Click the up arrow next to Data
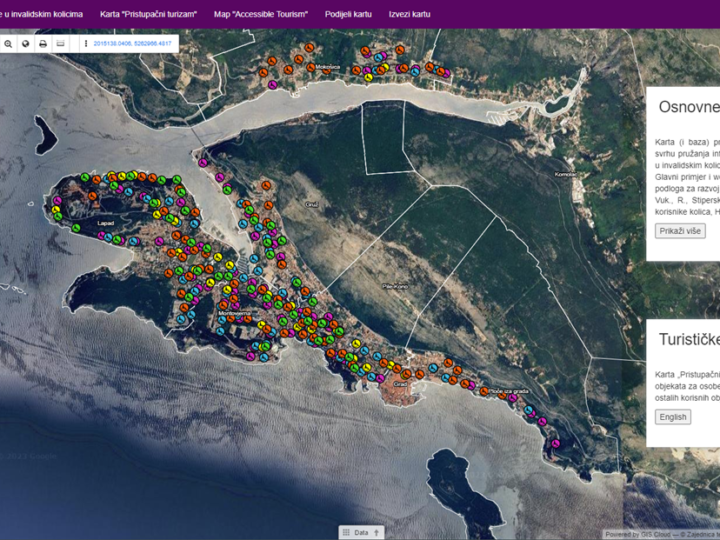The image size is (720, 540). [377, 533]
